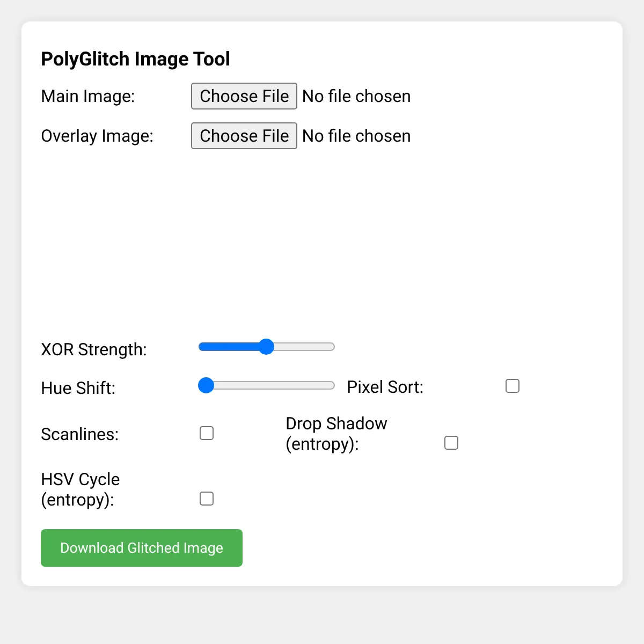Enable the Pixel Sort checkbox
644x644 pixels.
[x=513, y=386]
